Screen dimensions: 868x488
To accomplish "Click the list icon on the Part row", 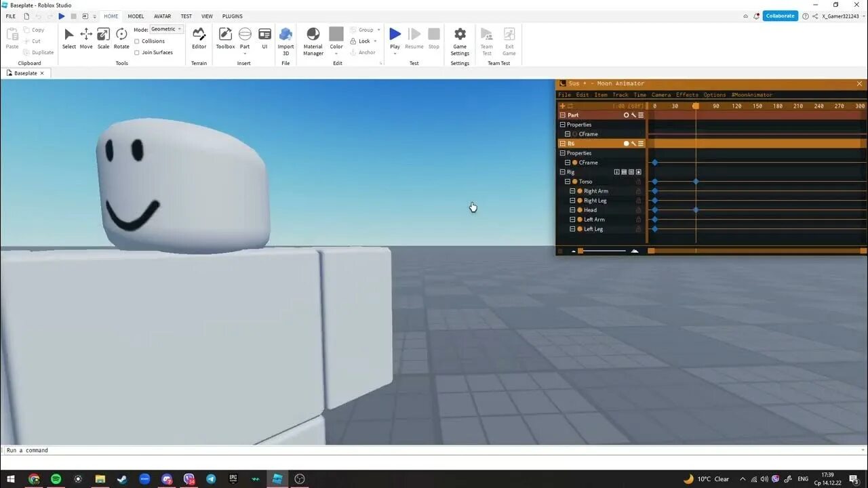I will (x=641, y=115).
